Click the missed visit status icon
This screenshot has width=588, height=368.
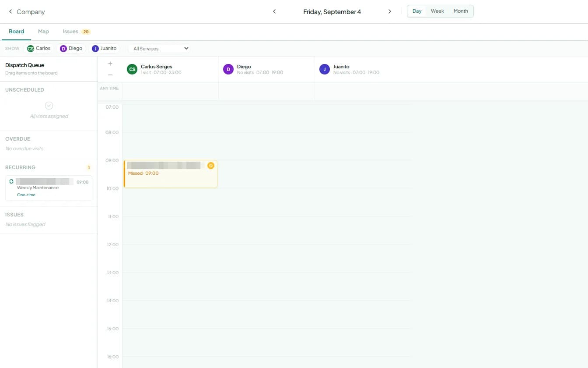click(211, 166)
